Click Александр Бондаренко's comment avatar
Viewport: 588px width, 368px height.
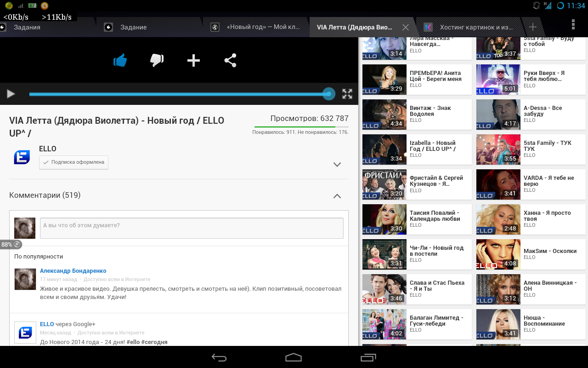point(25,279)
